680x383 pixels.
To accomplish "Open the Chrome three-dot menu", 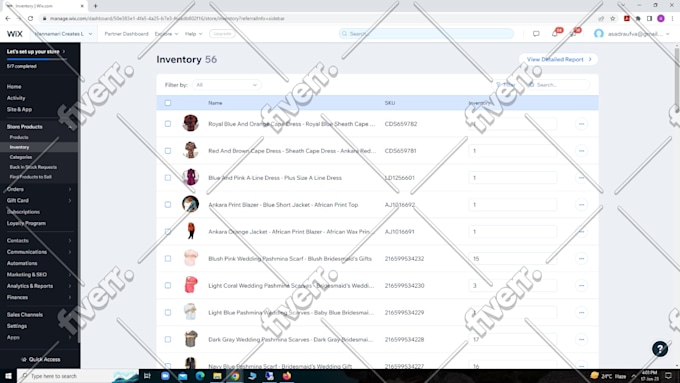I will [673, 18].
